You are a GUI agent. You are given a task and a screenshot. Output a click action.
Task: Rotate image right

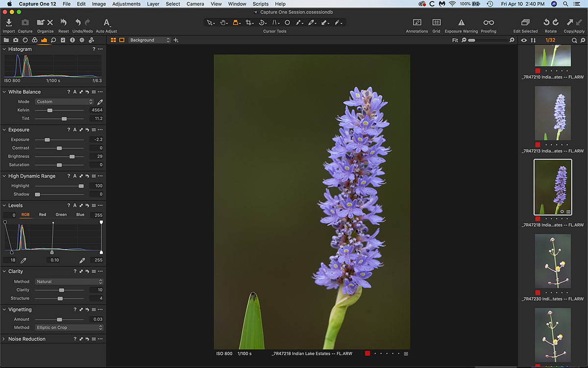[556, 23]
